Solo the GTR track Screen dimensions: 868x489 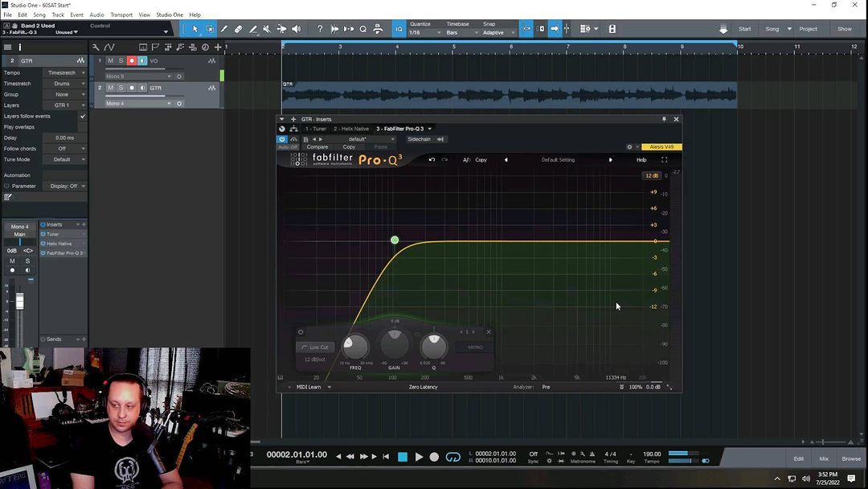[121, 88]
